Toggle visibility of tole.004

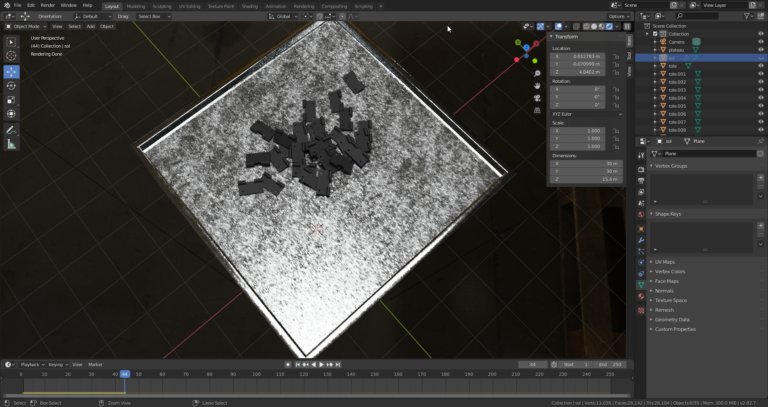tap(761, 98)
